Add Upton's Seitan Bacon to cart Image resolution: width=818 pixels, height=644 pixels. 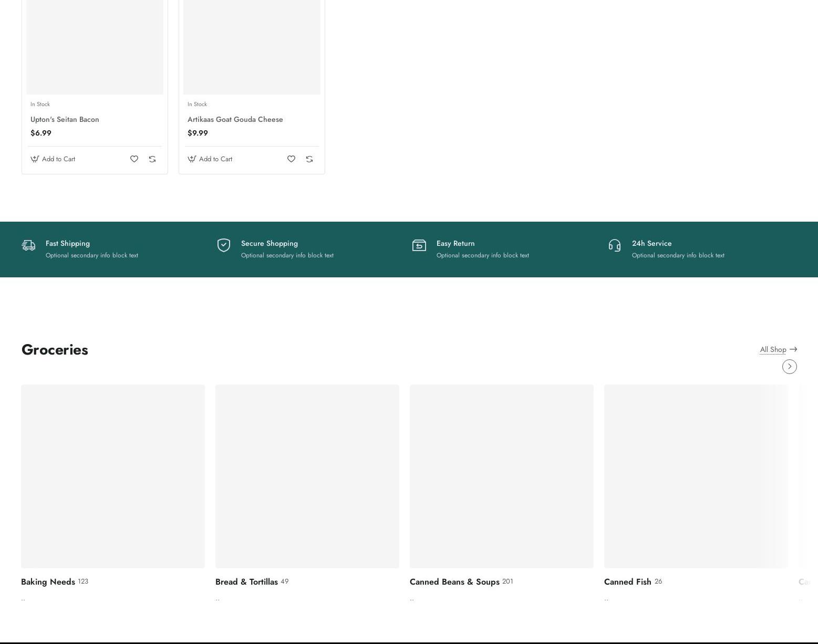click(x=53, y=159)
